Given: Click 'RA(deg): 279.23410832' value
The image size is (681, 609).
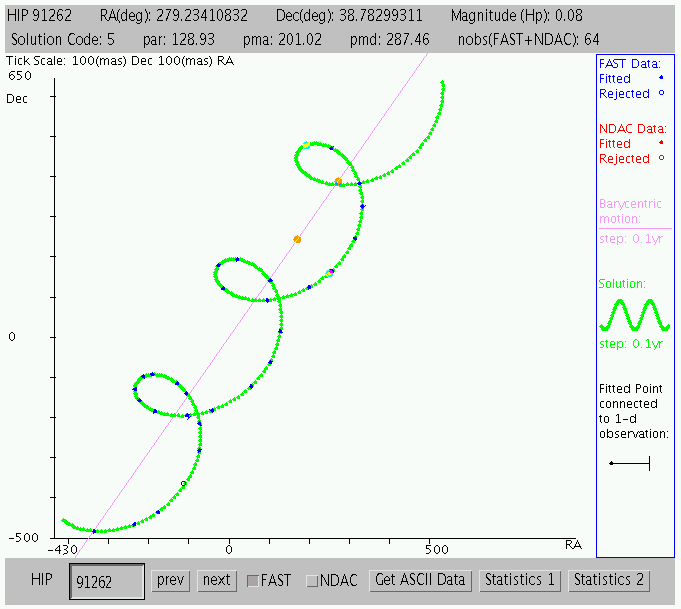Looking at the screenshot, I should tap(174, 16).
